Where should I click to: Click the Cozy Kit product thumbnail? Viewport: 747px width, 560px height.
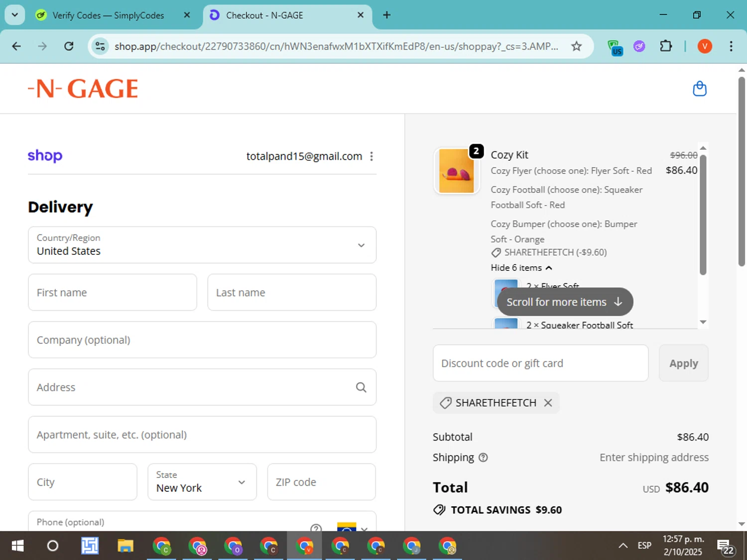click(x=457, y=171)
